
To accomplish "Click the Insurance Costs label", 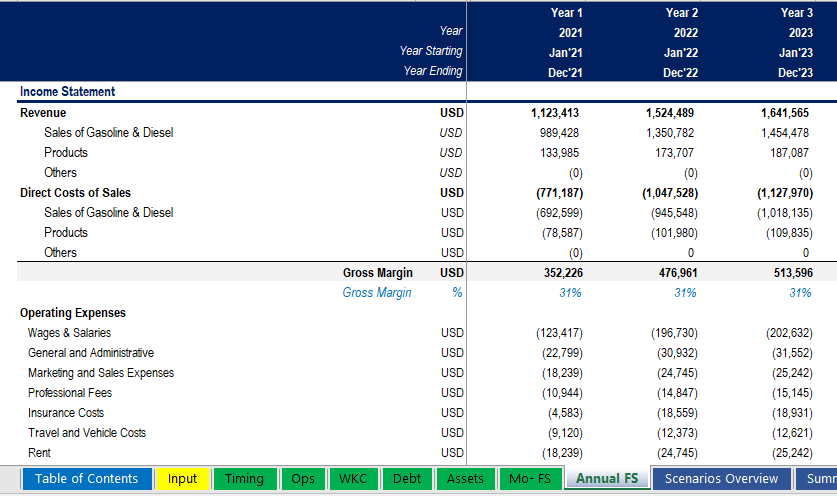I will (x=66, y=413).
